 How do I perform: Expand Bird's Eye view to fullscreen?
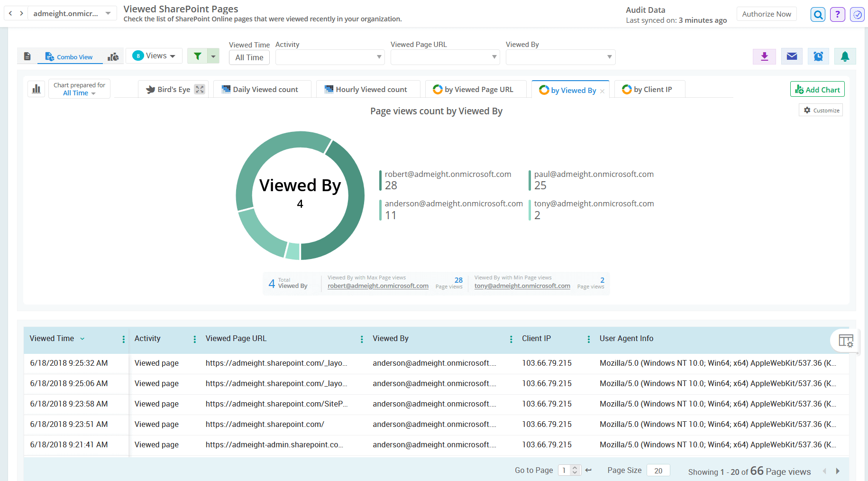(200, 89)
